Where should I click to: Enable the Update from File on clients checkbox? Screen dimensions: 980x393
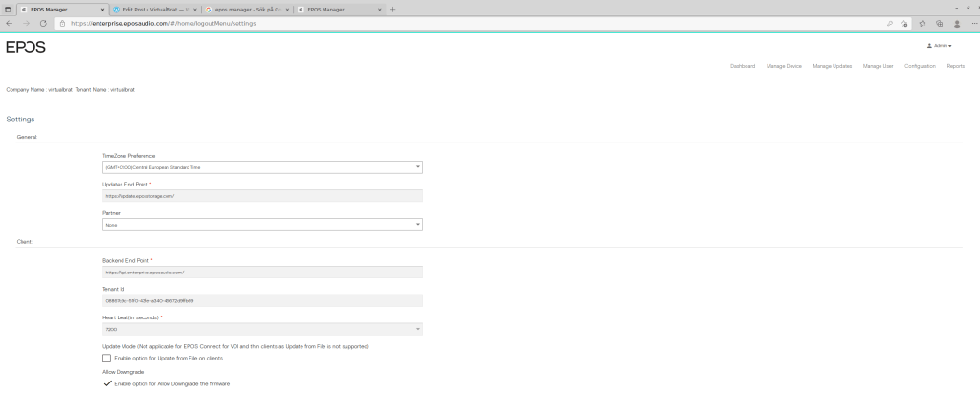pyautogui.click(x=107, y=358)
